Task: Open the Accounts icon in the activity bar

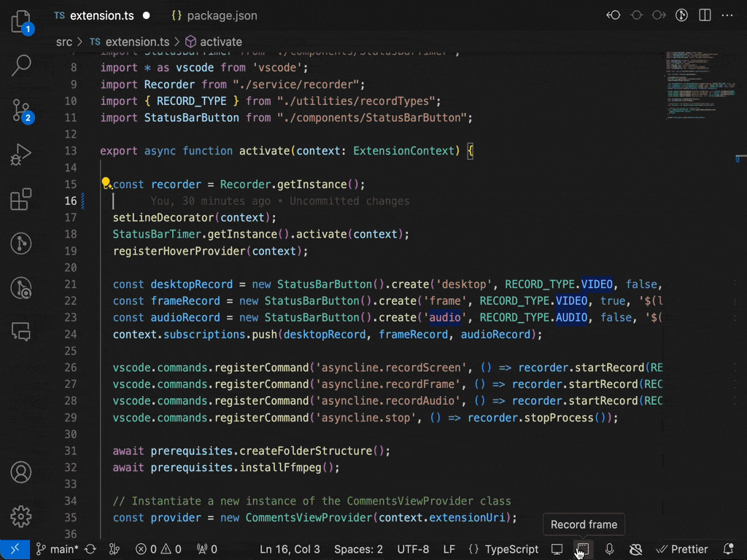Action: [20, 472]
